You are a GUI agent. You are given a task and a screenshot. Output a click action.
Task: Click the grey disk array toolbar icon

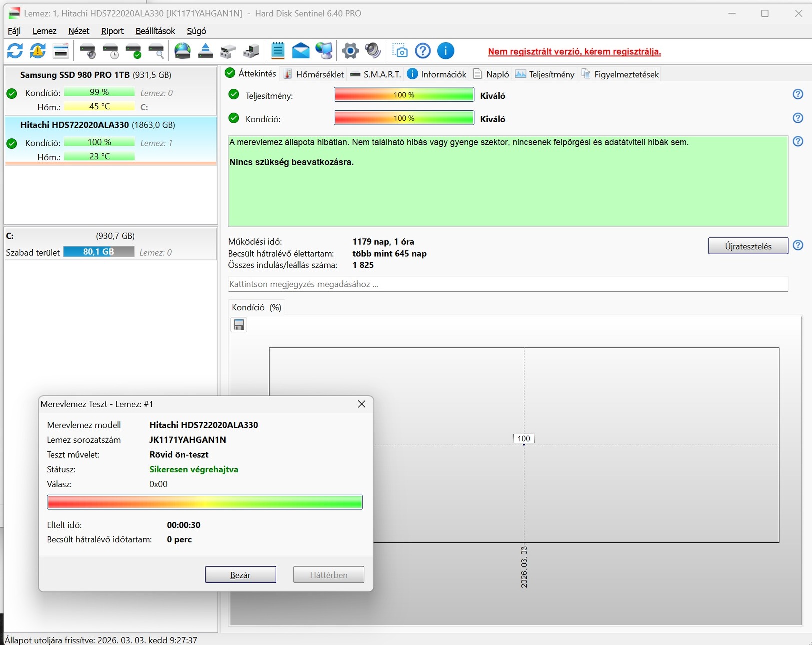click(228, 51)
